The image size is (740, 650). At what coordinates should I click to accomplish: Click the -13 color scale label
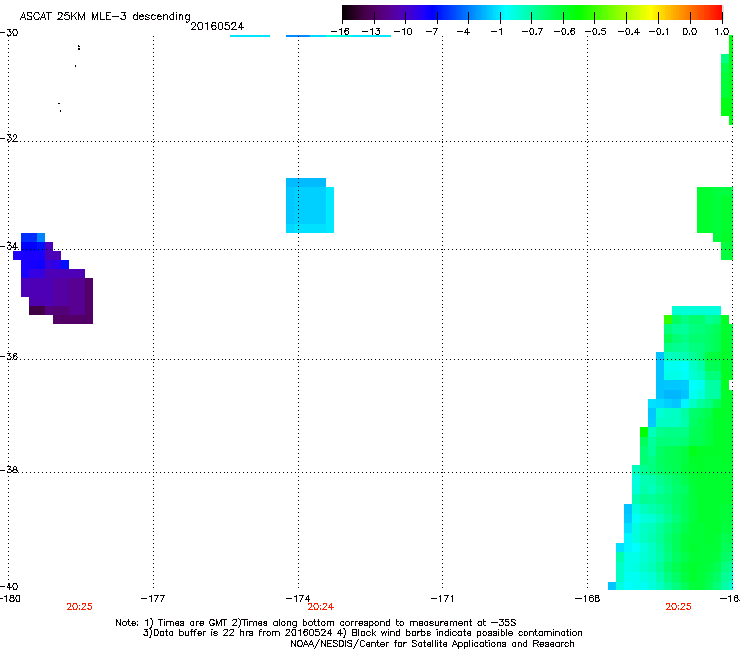371,32
